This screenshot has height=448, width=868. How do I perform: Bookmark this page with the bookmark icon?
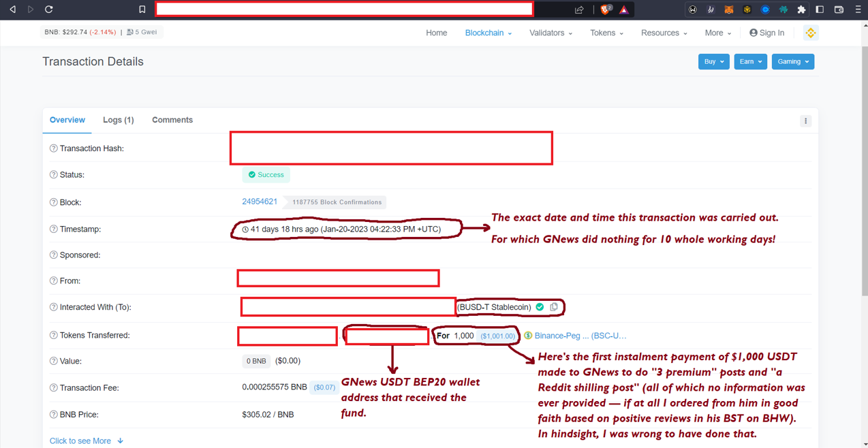click(142, 10)
